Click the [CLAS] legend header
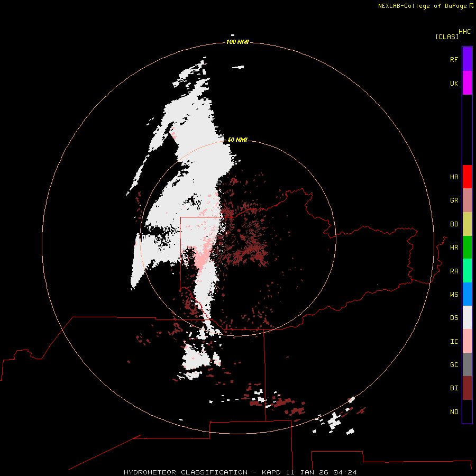476x476 pixels. pos(447,37)
